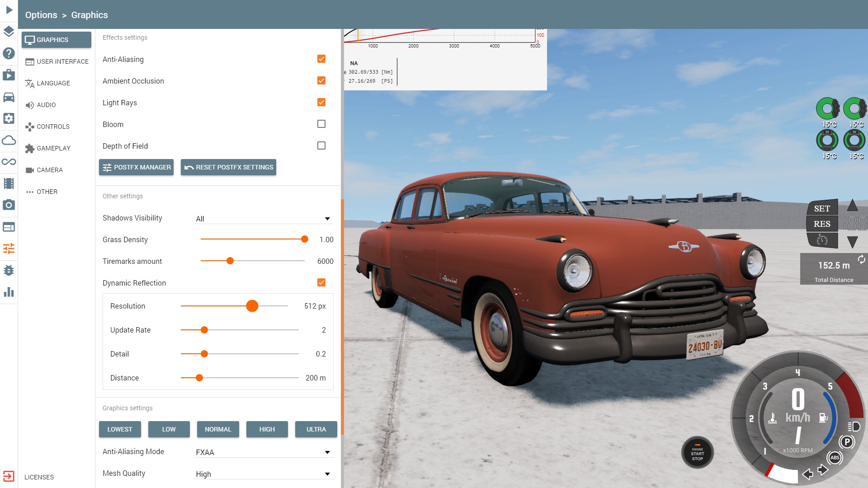This screenshot has height=488, width=868.
Task: Click the exit icon at the bottom of the sidebar
Action: point(9,476)
